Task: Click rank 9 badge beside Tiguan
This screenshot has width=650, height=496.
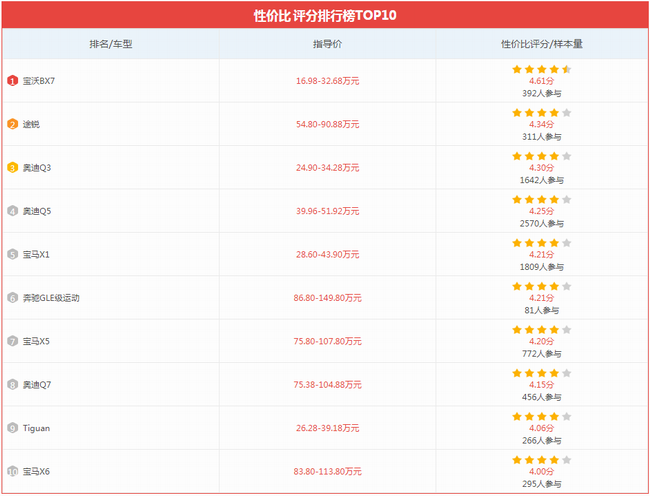Action: 12,428
